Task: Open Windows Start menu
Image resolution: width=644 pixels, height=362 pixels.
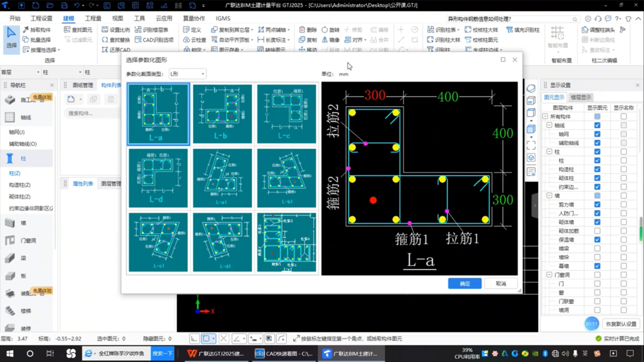Action: (9, 354)
